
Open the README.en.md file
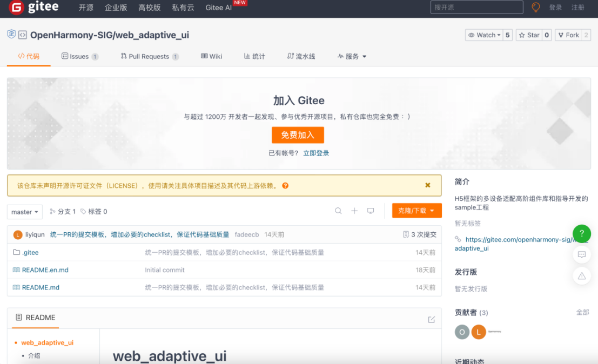coord(45,270)
